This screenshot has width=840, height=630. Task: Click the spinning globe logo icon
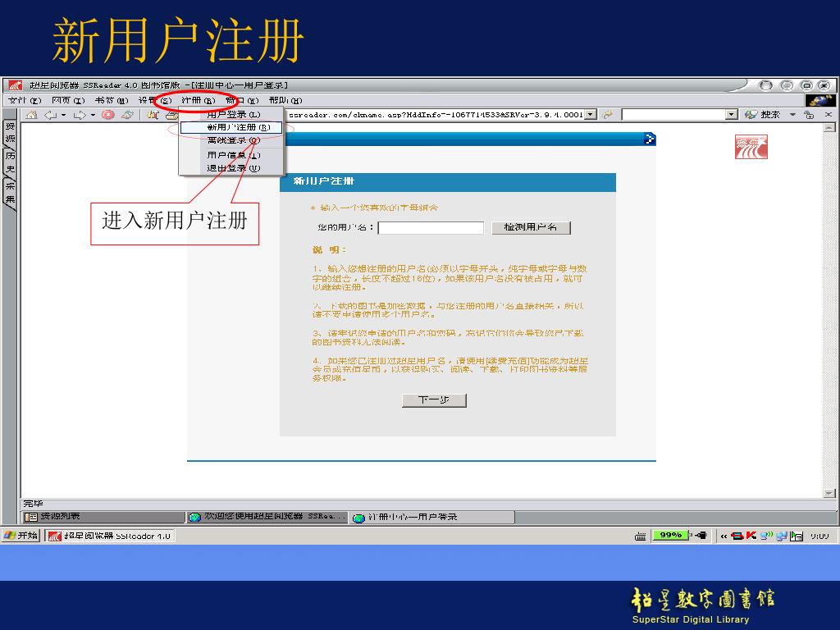click(x=820, y=100)
